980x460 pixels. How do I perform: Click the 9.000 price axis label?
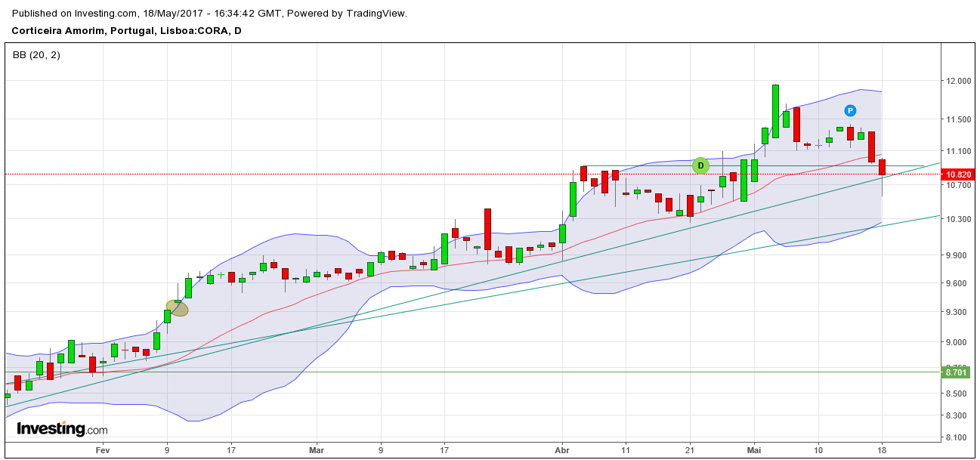958,342
